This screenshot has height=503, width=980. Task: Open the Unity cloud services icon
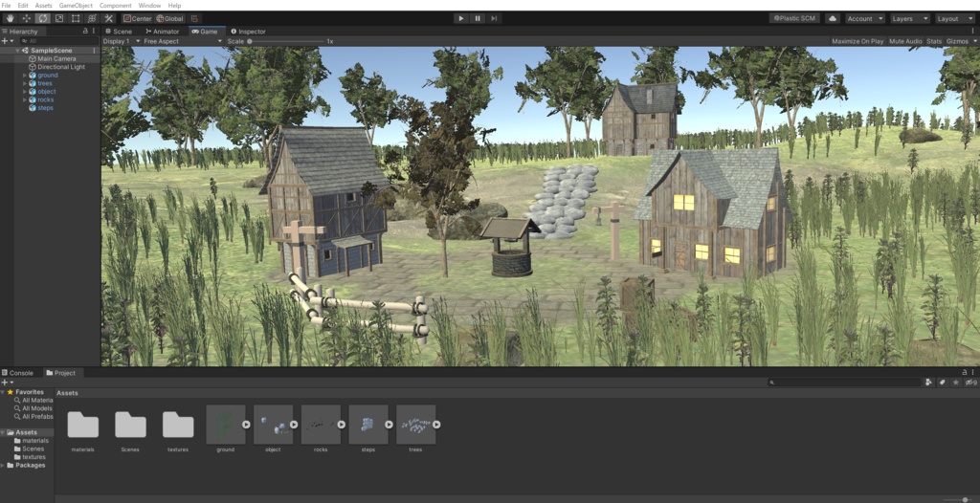(x=833, y=19)
